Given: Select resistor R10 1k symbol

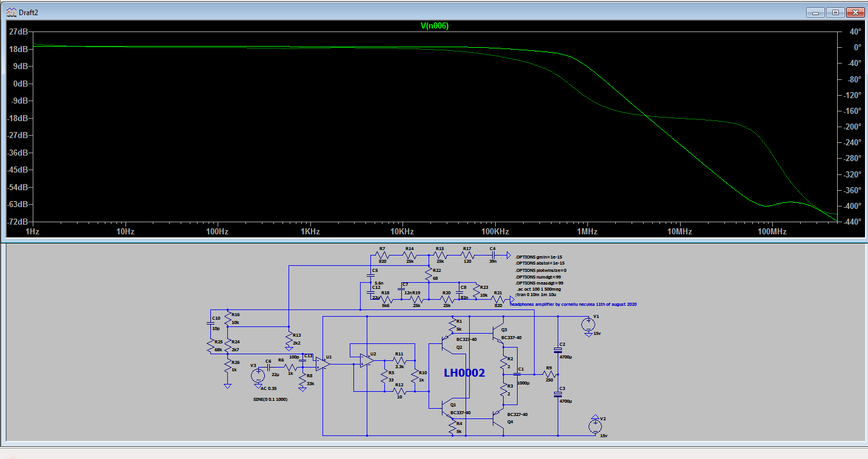Looking at the screenshot, I should click(x=414, y=377).
